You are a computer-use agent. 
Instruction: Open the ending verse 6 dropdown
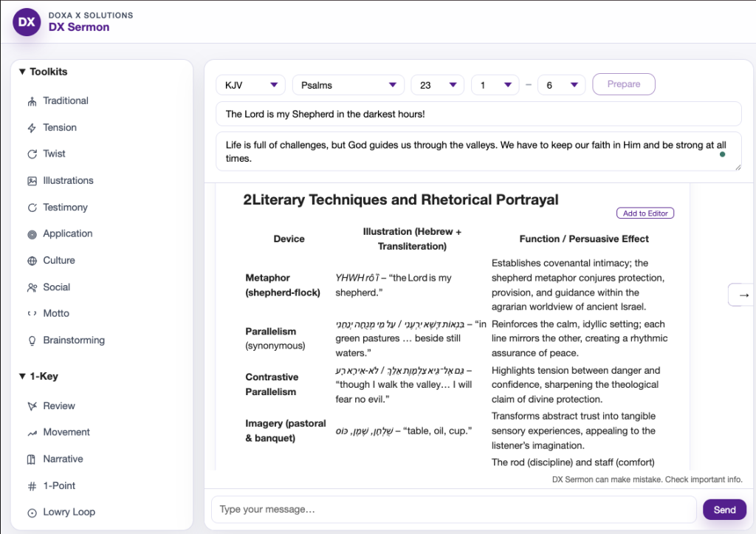coord(561,85)
